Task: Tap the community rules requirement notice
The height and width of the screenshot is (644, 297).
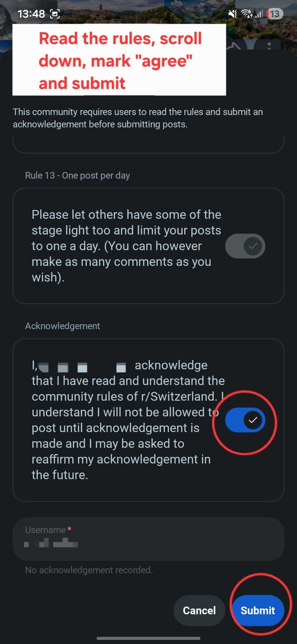Action: (137, 118)
